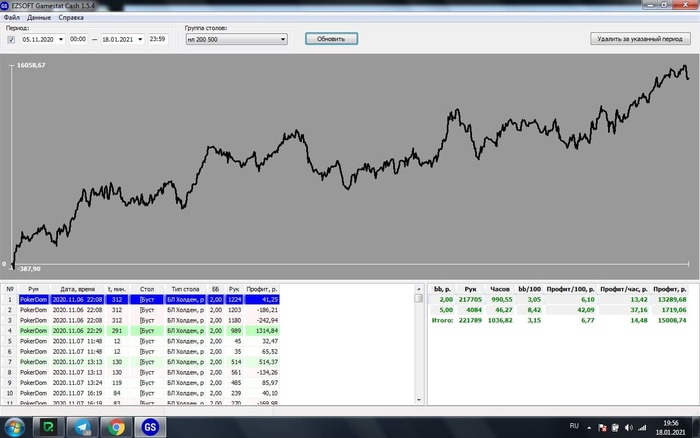This screenshot has width=700, height=438.
Task: Minimize the Gamestat Cash window
Action: tap(650, 5)
